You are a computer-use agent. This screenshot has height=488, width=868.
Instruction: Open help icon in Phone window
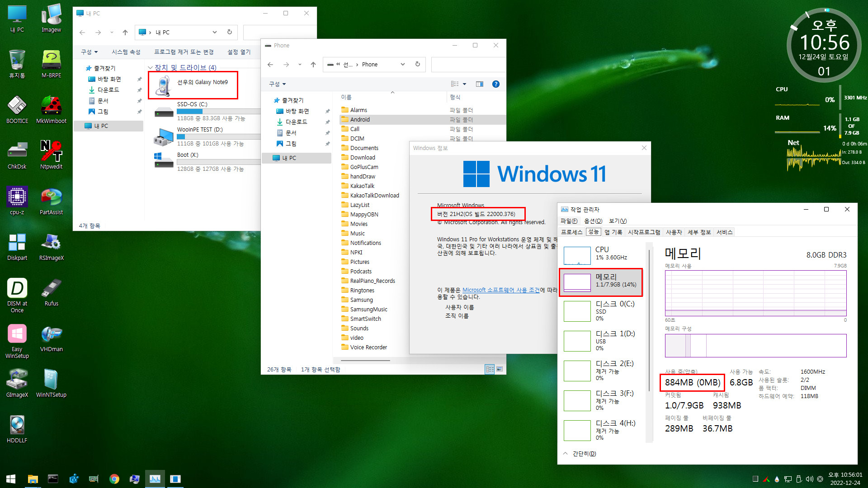coord(496,84)
